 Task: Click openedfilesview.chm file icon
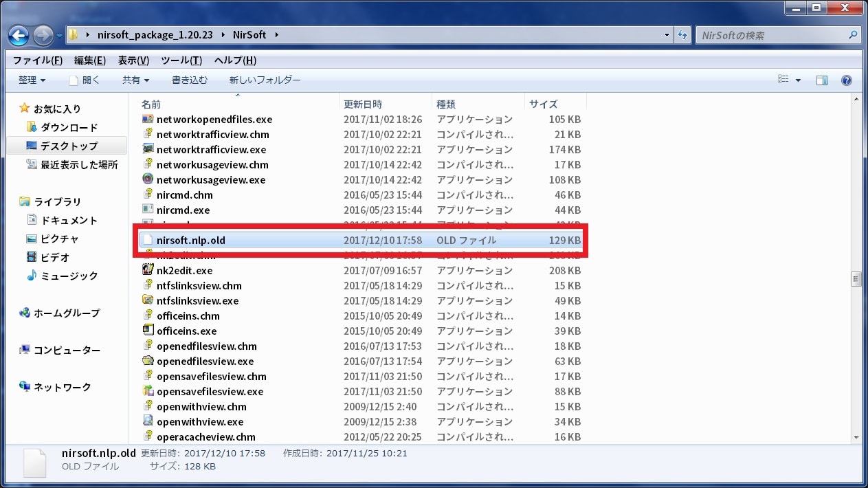tap(147, 346)
